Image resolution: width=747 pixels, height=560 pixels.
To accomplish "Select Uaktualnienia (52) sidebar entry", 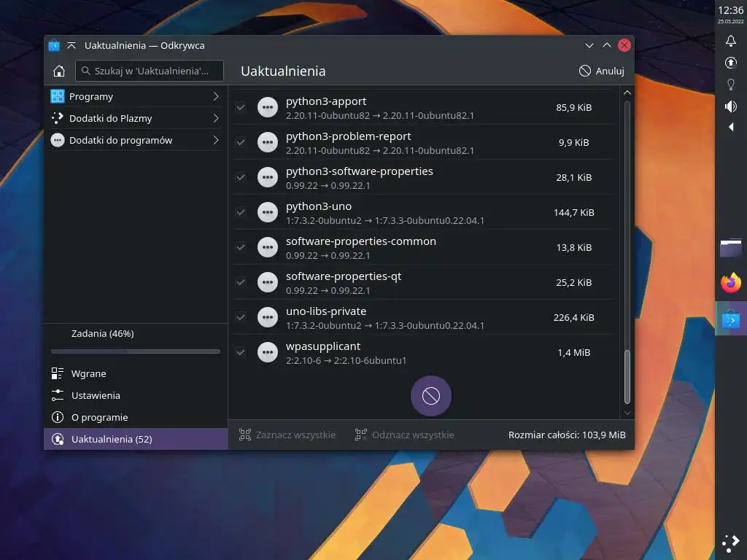I will tap(136, 439).
